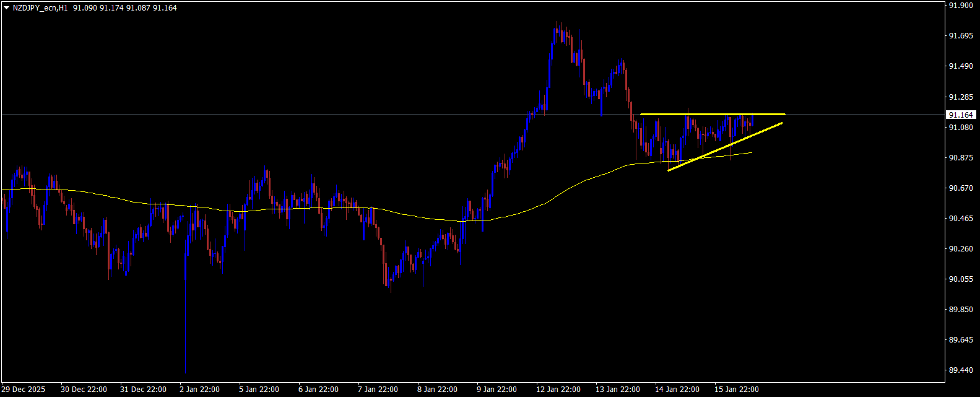Click the triangle arrow beside NZDJPY_ecn,H1
980x397 pixels.
[7, 8]
